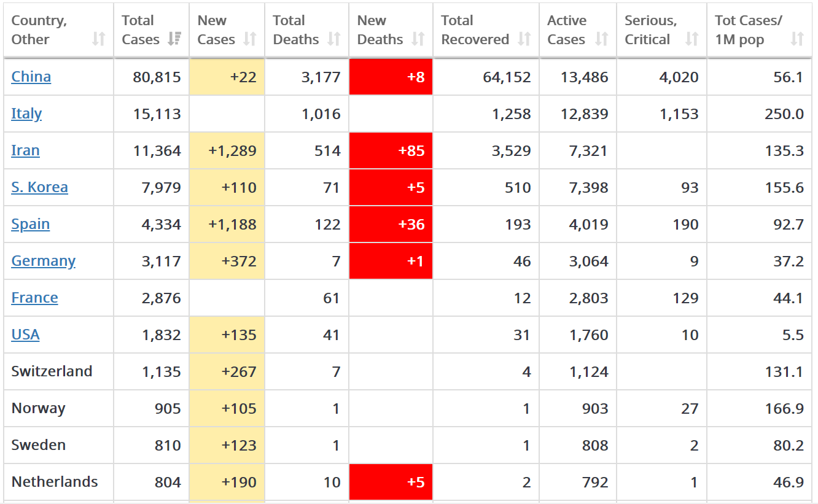Click Norway's total cases value 905
This screenshot has width=818, height=504.
(x=168, y=408)
